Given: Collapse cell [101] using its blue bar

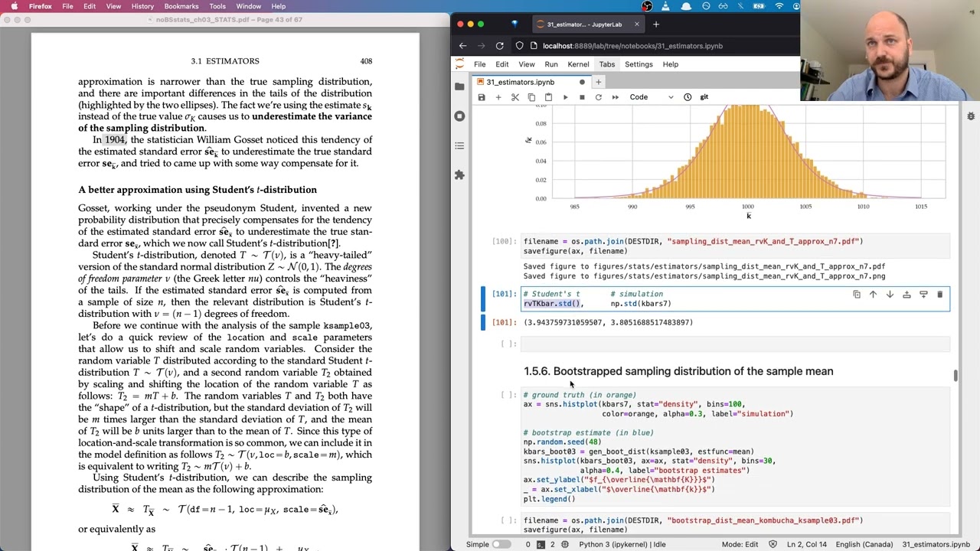Looking at the screenshot, I should coord(482,298).
